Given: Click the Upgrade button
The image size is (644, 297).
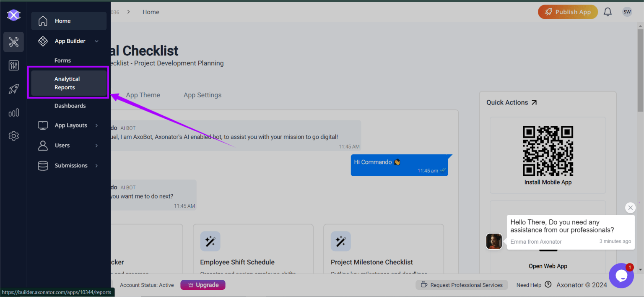Looking at the screenshot, I should [x=203, y=285].
